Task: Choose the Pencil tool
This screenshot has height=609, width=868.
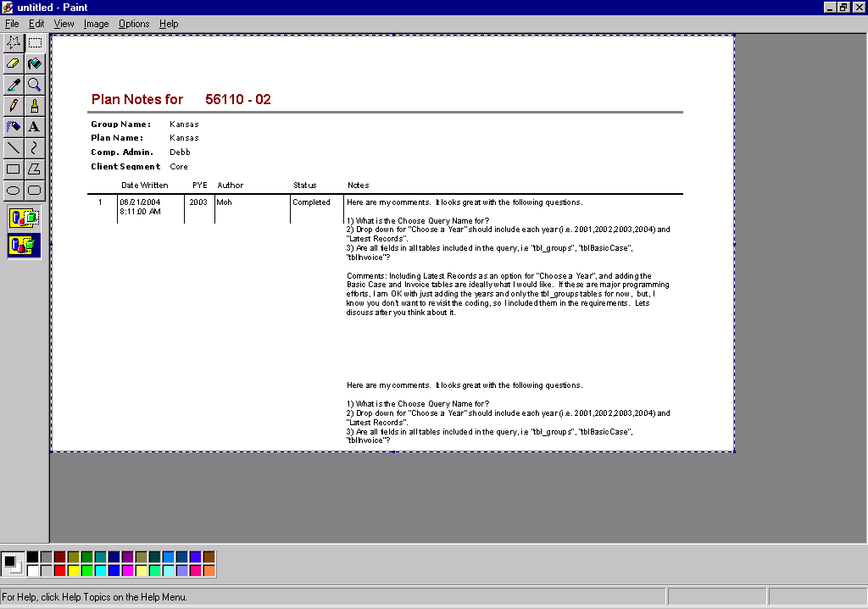Action: [14, 106]
